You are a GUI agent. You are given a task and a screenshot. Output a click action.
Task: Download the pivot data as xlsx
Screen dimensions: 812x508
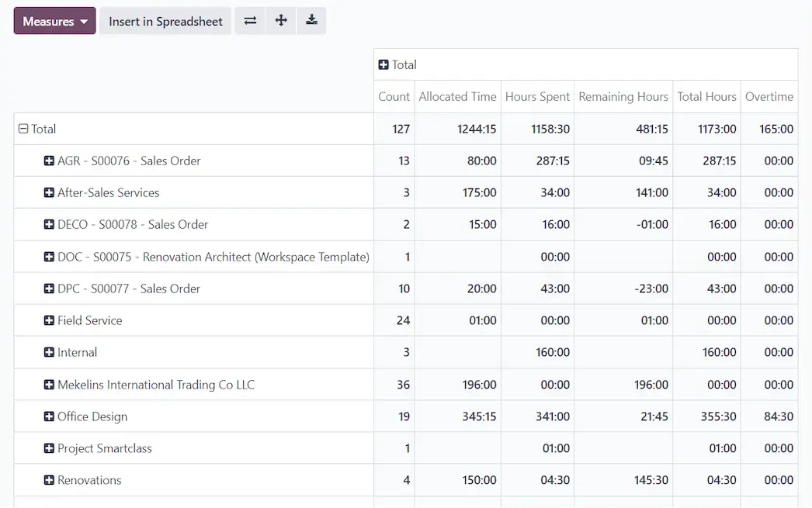tap(312, 21)
